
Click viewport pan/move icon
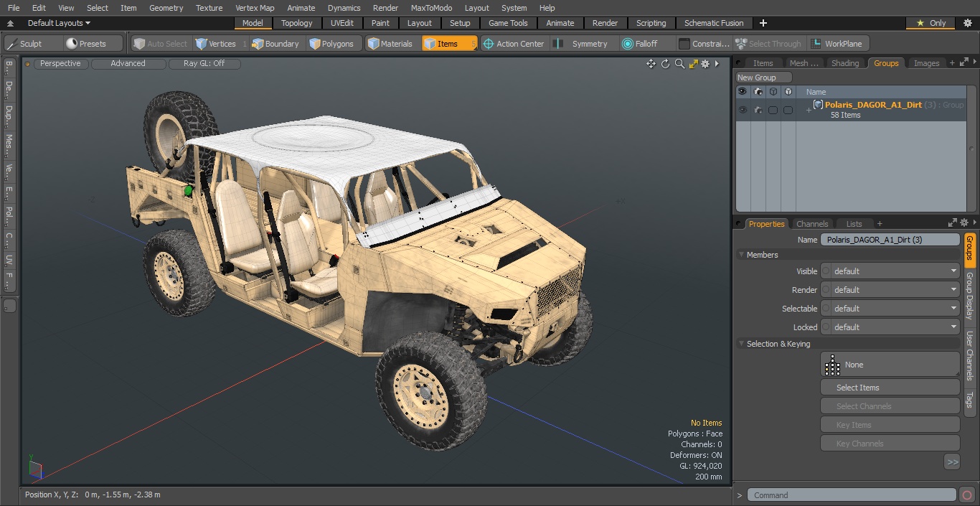point(651,64)
